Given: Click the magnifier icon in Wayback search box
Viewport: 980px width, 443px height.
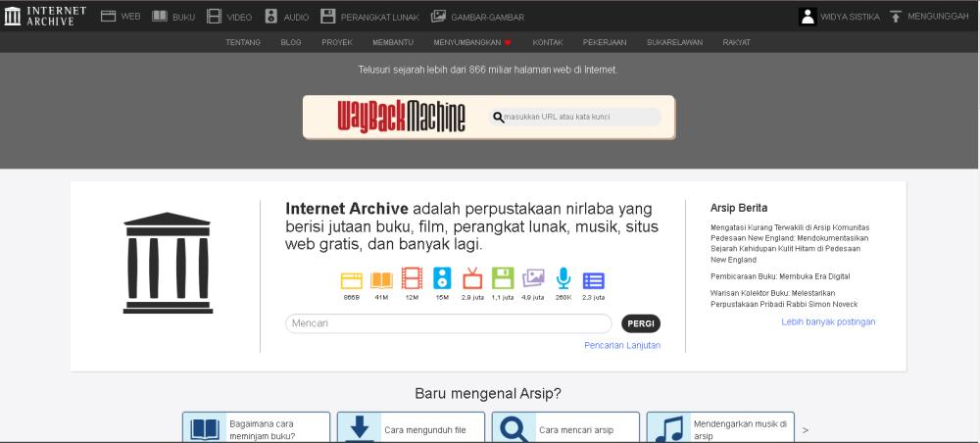Looking at the screenshot, I should [x=498, y=117].
